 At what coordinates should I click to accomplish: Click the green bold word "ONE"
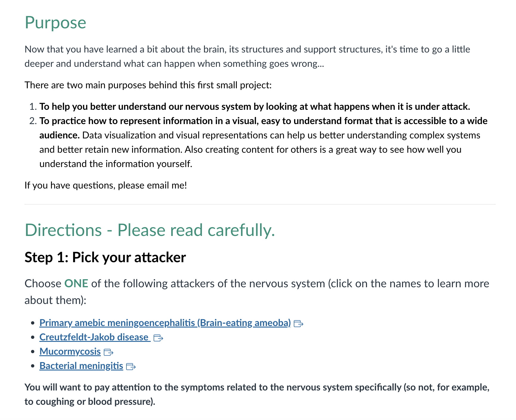(76, 283)
